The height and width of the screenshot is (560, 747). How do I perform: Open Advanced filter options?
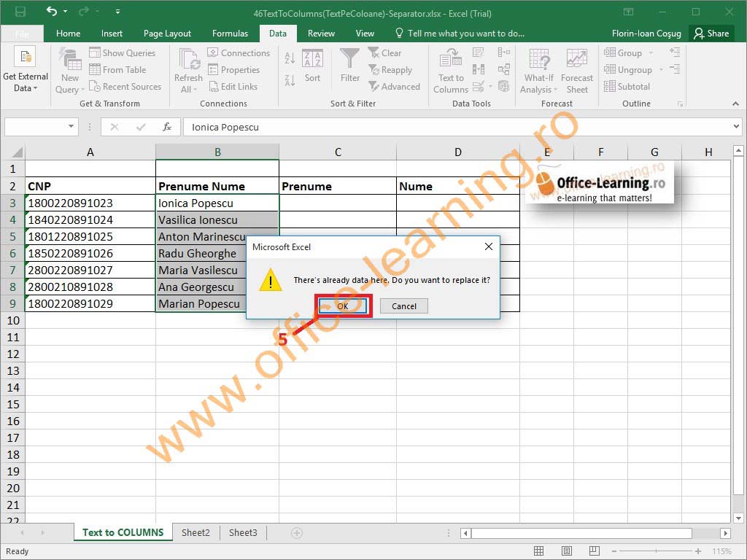coord(394,87)
